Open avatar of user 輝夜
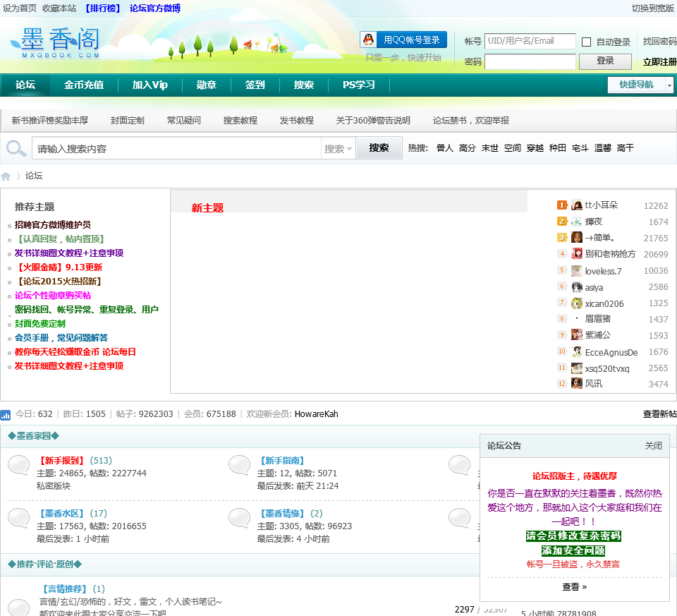 (x=577, y=221)
